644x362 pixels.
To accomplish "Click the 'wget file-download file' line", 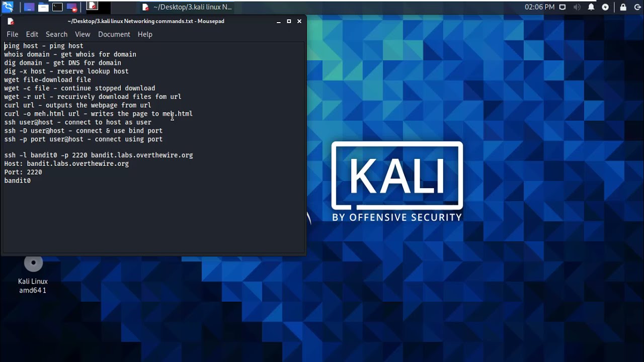I will click(x=47, y=80).
